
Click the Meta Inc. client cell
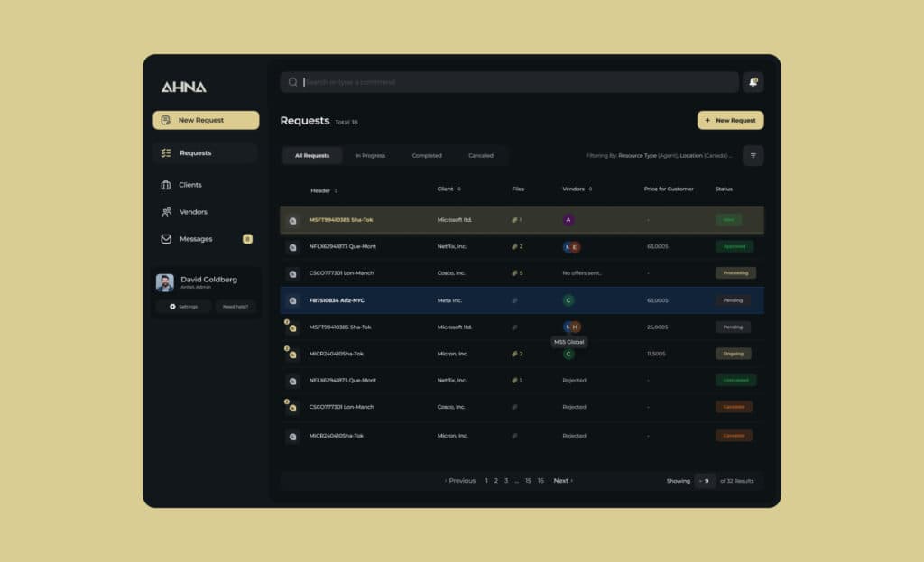(449, 300)
